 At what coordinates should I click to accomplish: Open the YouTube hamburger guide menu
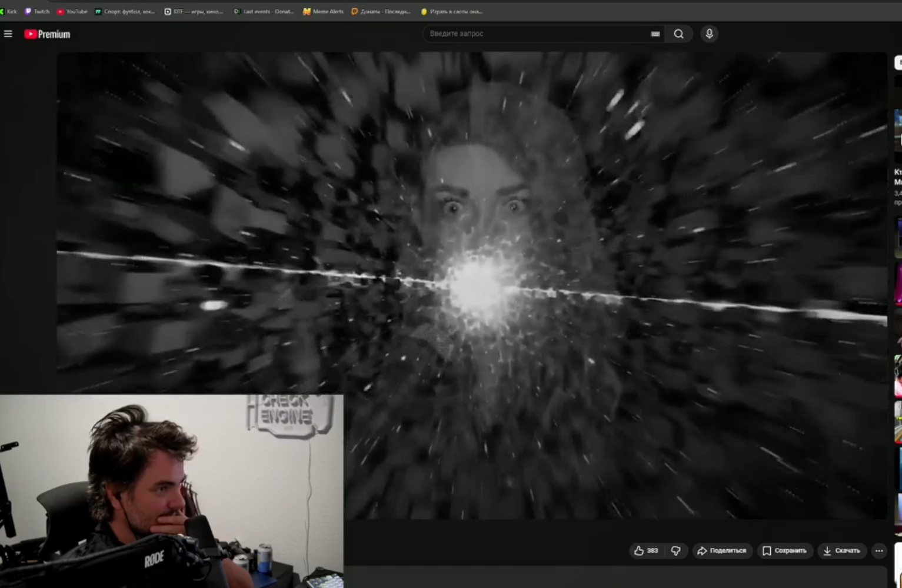tap(8, 34)
